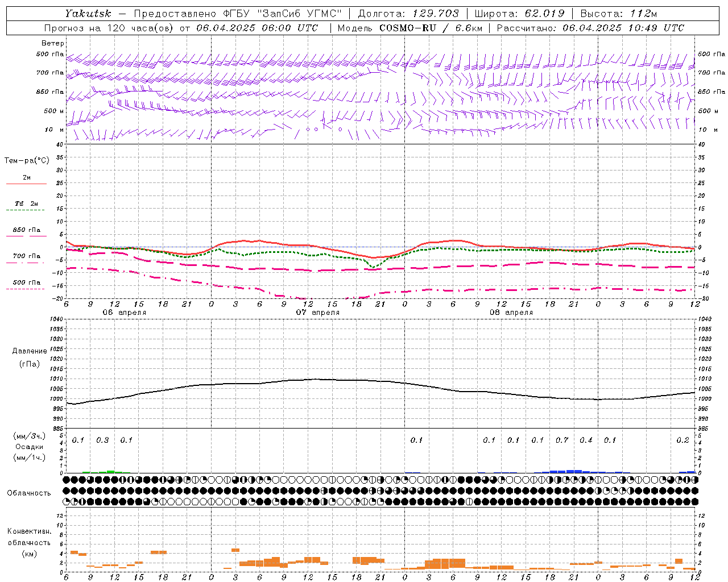Click the 08 апреля date label
This screenshot has width=728, height=582.
coord(511,313)
